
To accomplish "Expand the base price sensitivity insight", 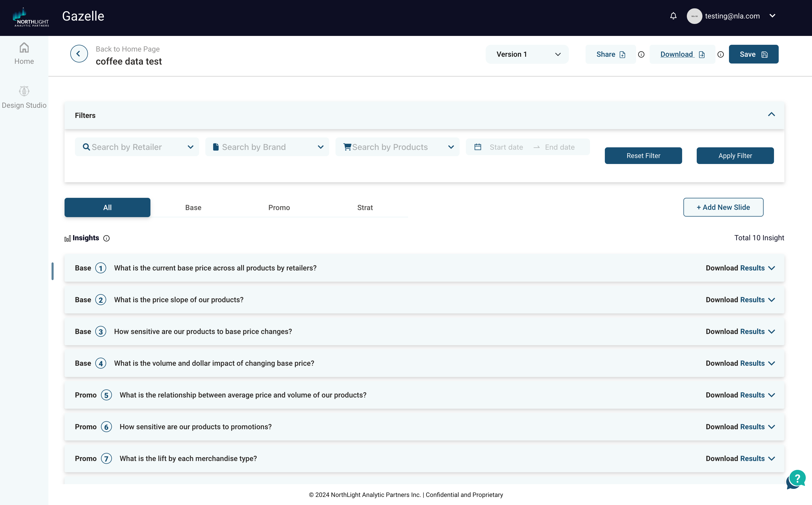I will coord(771,332).
